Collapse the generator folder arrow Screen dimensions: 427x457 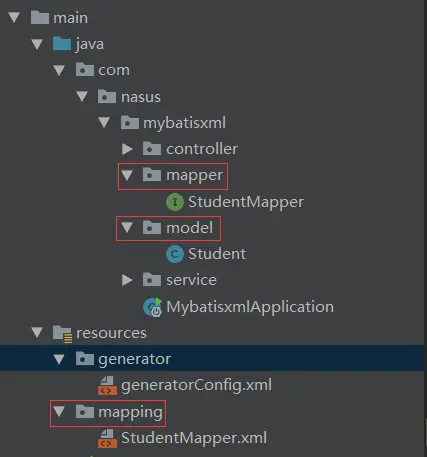[x=59, y=359]
